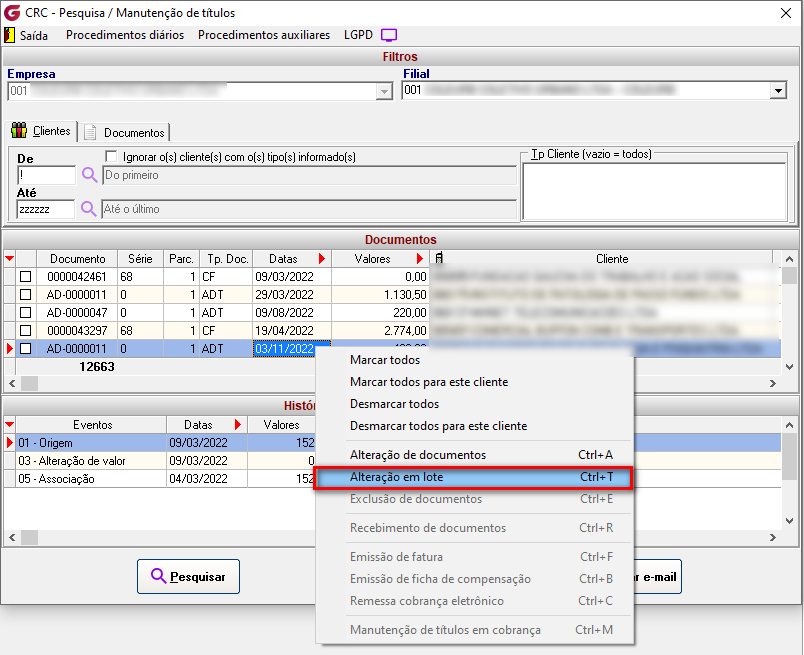This screenshot has height=655, width=804.
Task: Click Documentos grid horizontal scroll right arrow
Action: coord(773,384)
